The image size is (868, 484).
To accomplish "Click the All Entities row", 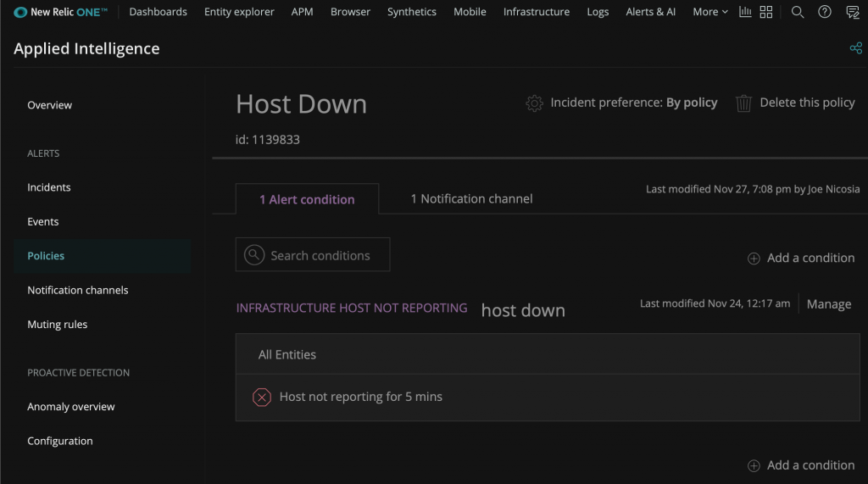I will 548,354.
